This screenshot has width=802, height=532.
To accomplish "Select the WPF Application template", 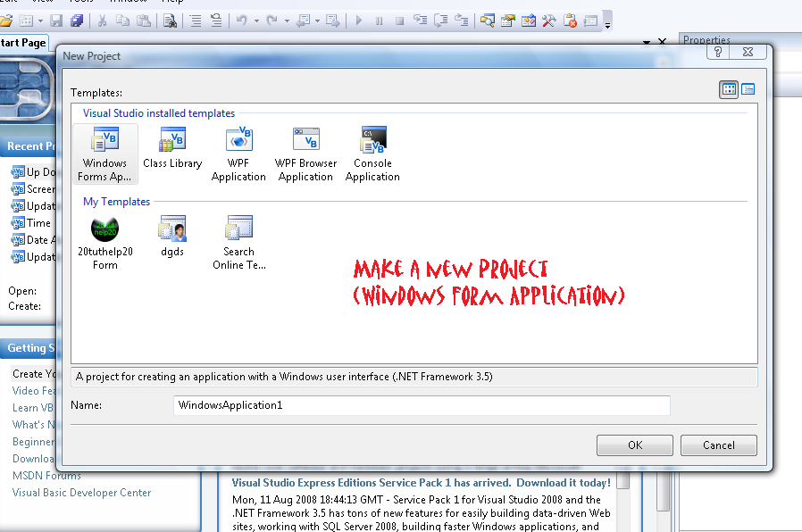I will 238,154.
